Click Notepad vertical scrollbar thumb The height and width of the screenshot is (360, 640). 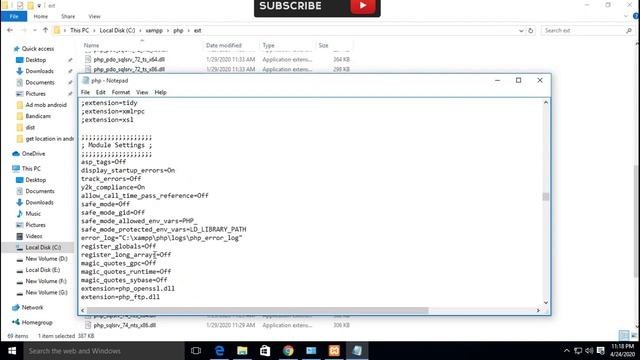pyautogui.click(x=546, y=197)
